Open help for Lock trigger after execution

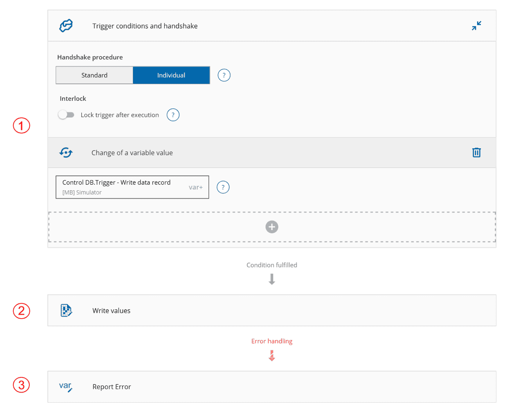click(173, 115)
